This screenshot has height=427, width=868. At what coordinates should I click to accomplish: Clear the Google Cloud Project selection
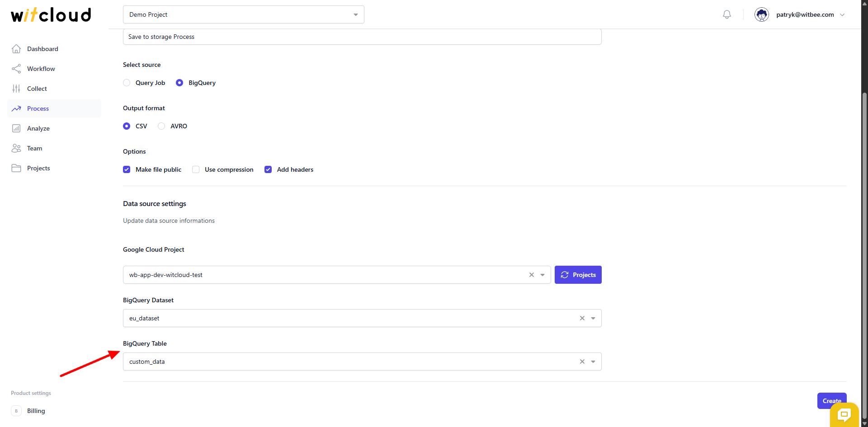532,275
